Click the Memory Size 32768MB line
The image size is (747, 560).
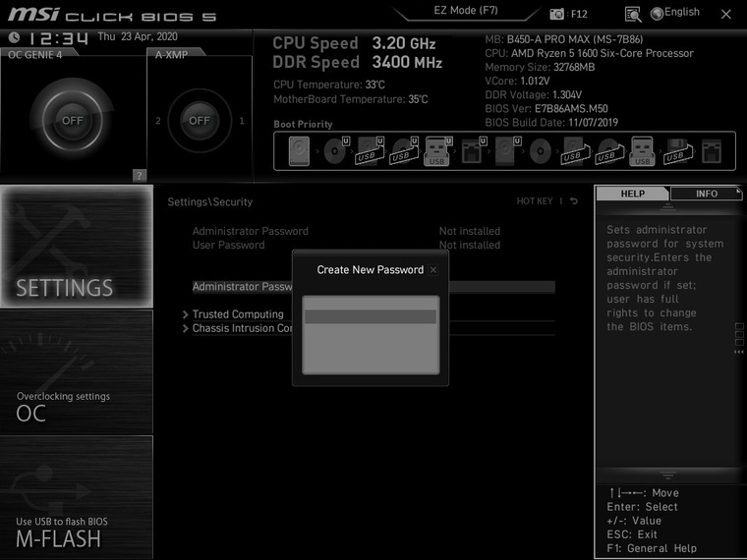pyautogui.click(x=540, y=67)
